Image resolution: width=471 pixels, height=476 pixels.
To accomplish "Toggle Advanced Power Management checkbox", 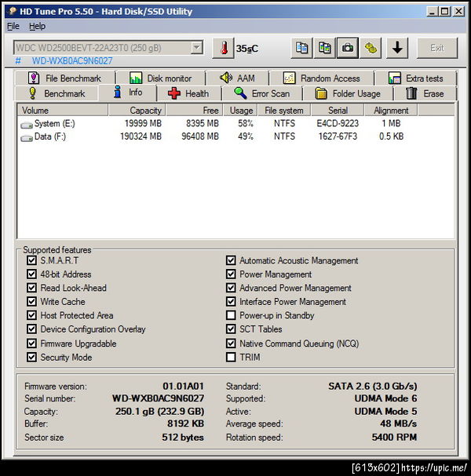I will [x=231, y=288].
